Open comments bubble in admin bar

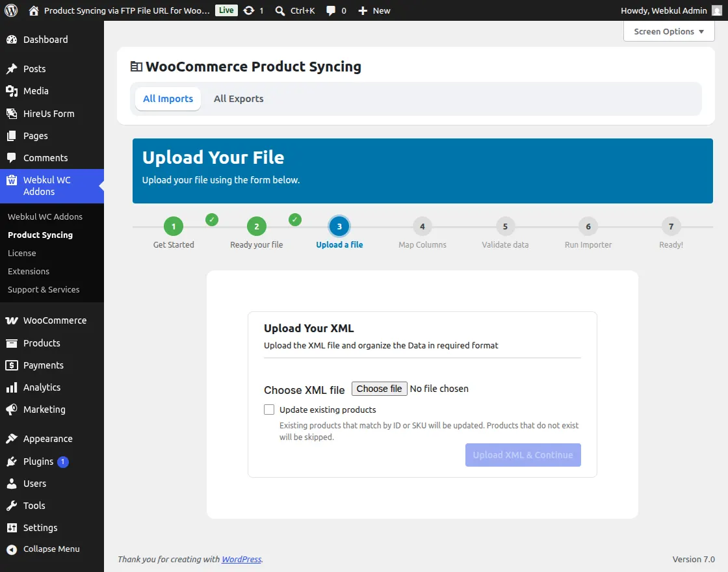coord(331,10)
